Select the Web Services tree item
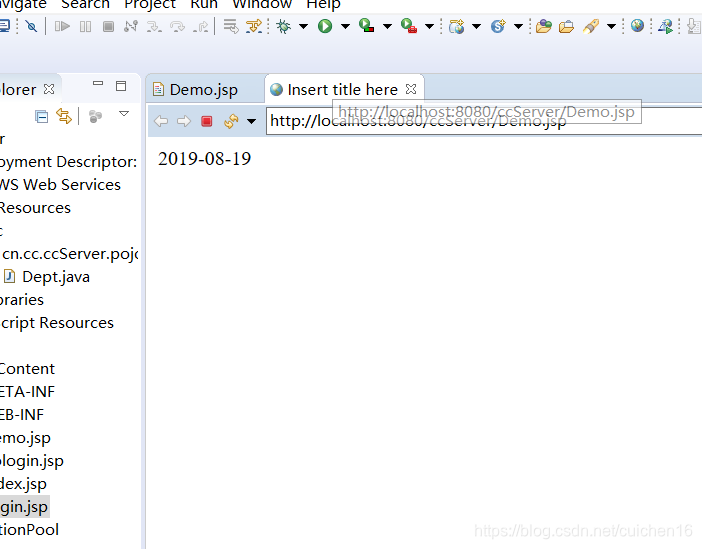This screenshot has height=549, width=702. [x=60, y=184]
